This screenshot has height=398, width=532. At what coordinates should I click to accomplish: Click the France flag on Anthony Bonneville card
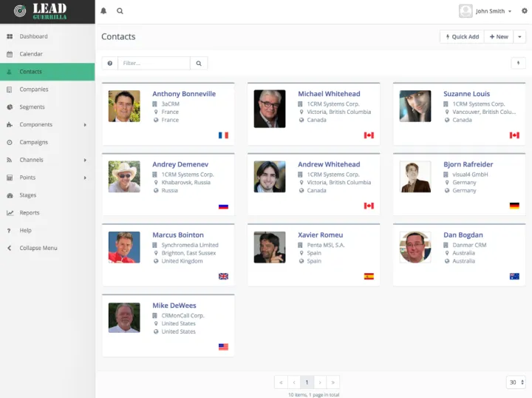[223, 135]
